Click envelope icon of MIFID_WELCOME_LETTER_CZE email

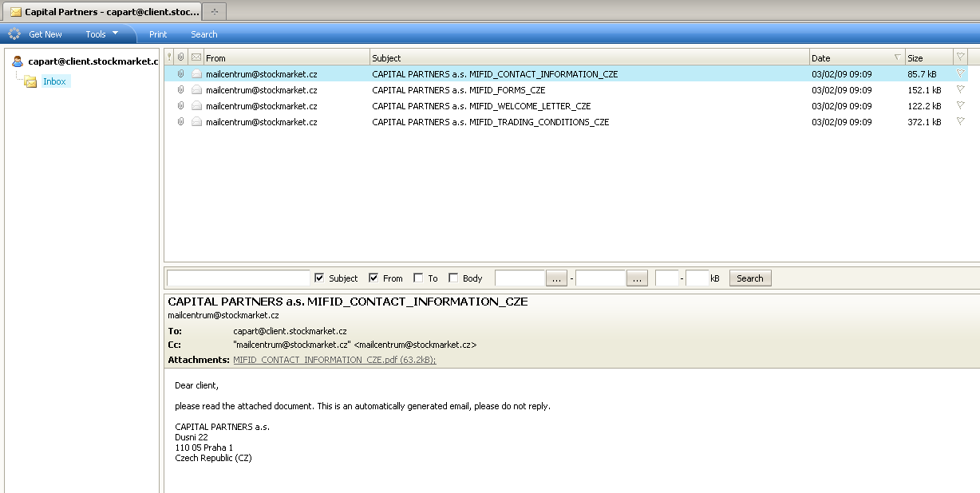196,105
